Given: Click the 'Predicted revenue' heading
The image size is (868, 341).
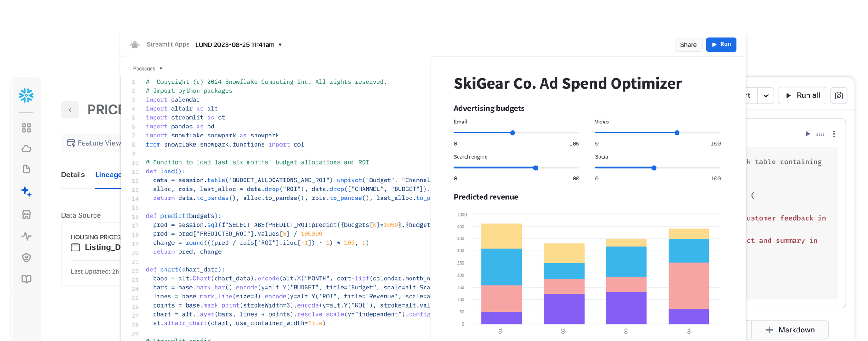Looking at the screenshot, I should (486, 197).
